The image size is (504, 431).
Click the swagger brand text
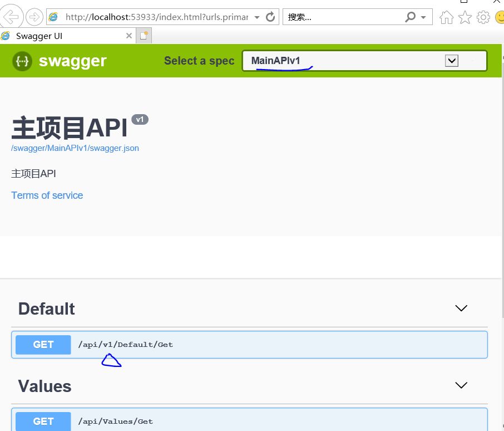pos(73,61)
